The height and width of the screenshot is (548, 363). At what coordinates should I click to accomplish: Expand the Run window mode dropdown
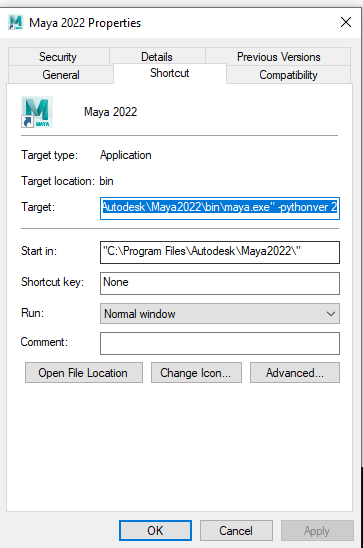click(x=220, y=313)
